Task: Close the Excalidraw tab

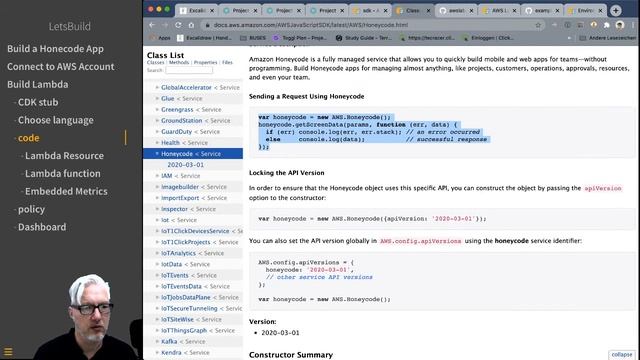Action: [x=212, y=11]
